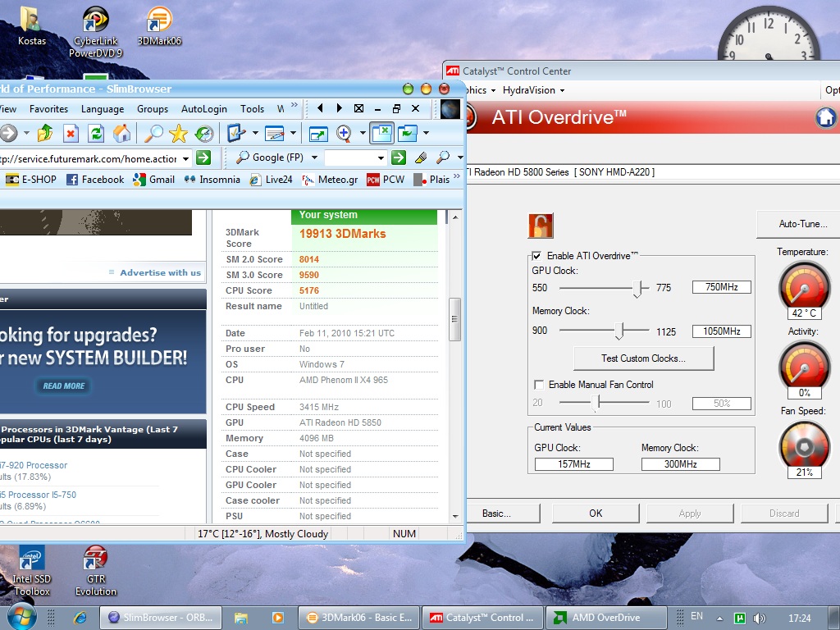Stop loading the page in SlimBrowser

point(71,133)
